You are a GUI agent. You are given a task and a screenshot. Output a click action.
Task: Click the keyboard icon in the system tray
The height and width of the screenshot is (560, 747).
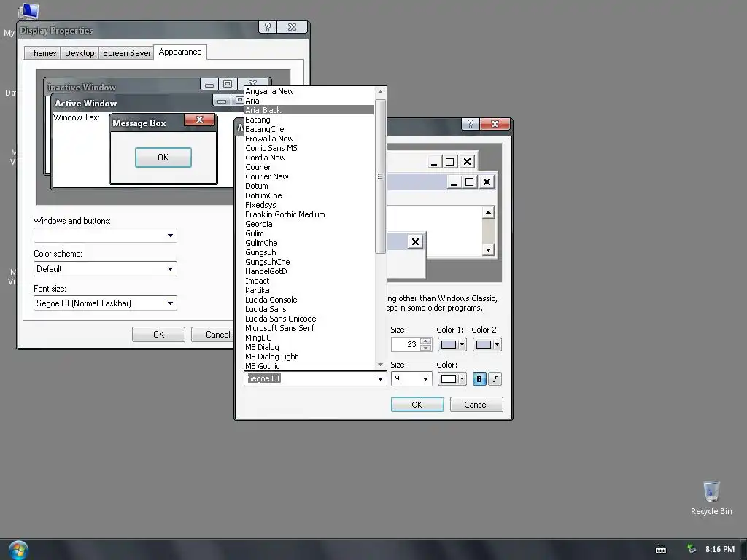tap(661, 550)
